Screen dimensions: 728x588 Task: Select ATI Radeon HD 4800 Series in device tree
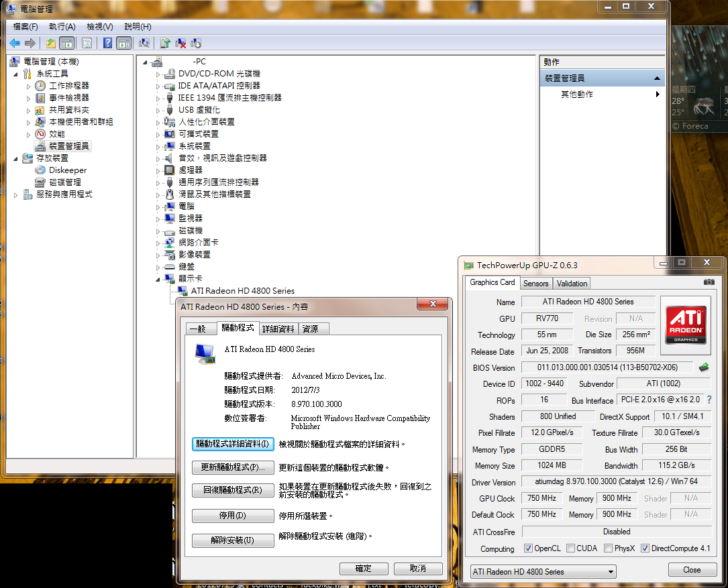242,291
